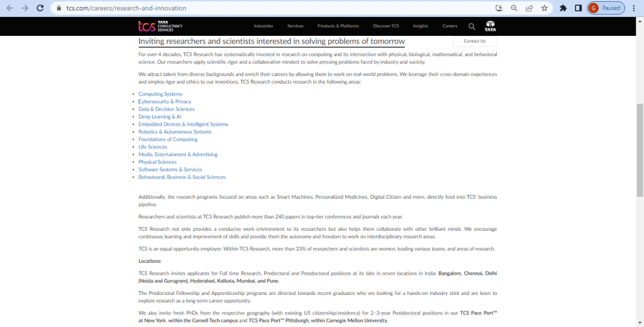Open the Paused profile button
The width and height of the screenshot is (644, 327).
coord(606,8)
